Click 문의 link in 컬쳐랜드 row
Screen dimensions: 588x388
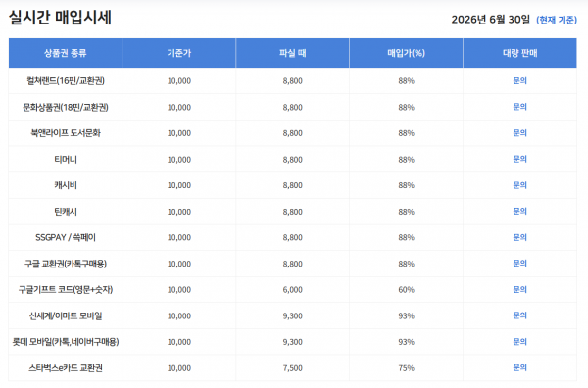(x=519, y=80)
